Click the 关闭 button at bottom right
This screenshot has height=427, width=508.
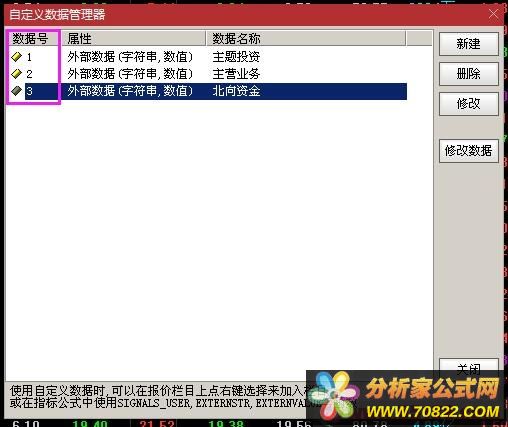(x=469, y=365)
